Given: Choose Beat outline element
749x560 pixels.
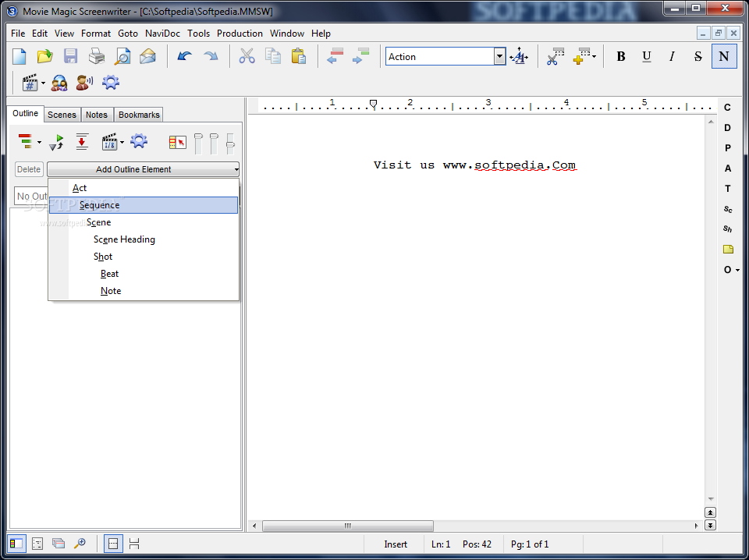Looking at the screenshot, I should (x=144, y=274).
